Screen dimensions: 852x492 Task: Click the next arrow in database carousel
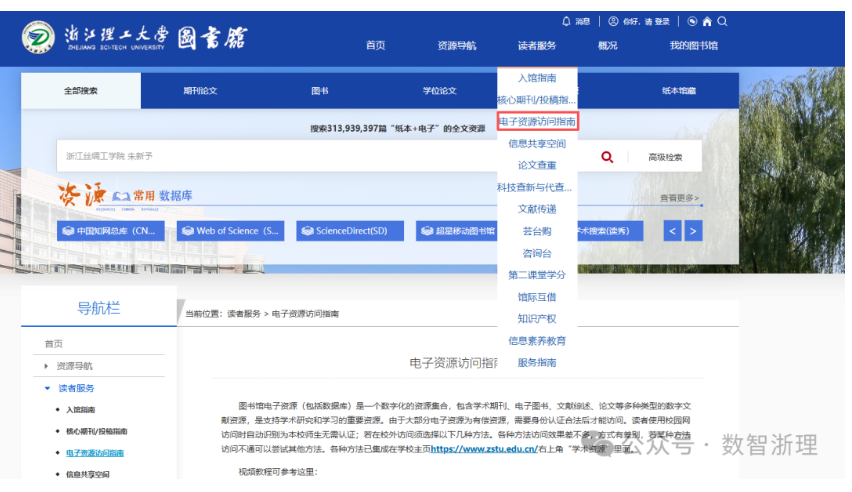click(x=692, y=231)
